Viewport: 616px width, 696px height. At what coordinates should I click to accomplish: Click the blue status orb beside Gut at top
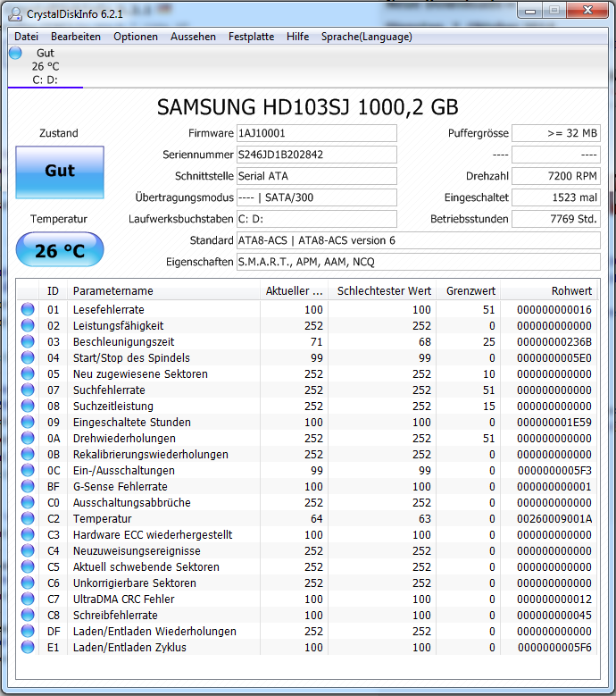pyautogui.click(x=15, y=53)
